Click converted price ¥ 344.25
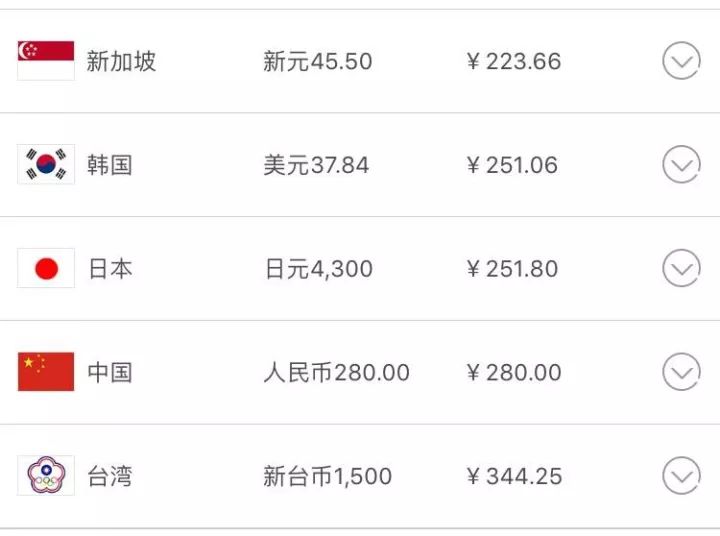Viewport: 720px width, 536px height. pos(513,476)
